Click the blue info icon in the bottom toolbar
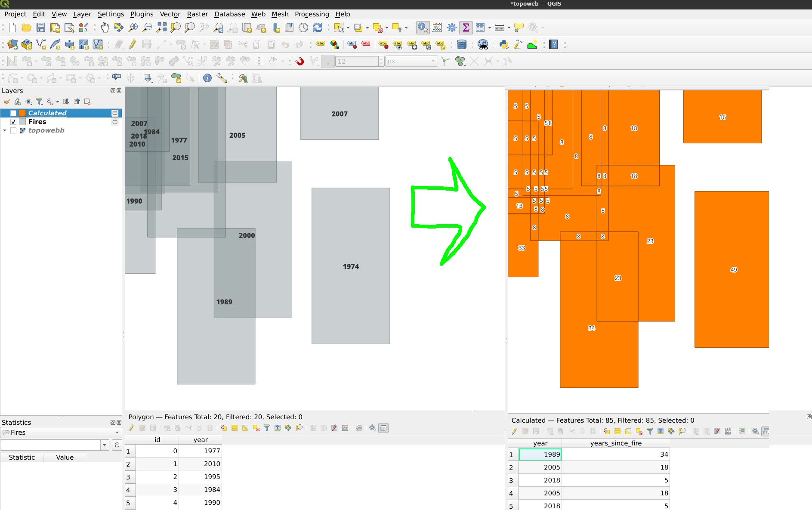This screenshot has width=812, height=510. coord(207,78)
